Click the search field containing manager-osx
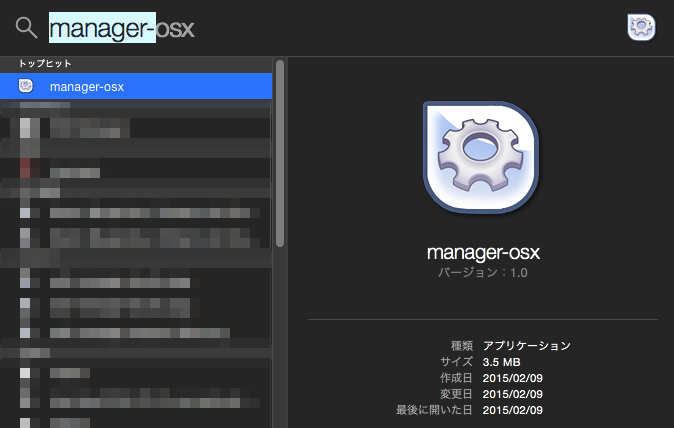 click(122, 28)
